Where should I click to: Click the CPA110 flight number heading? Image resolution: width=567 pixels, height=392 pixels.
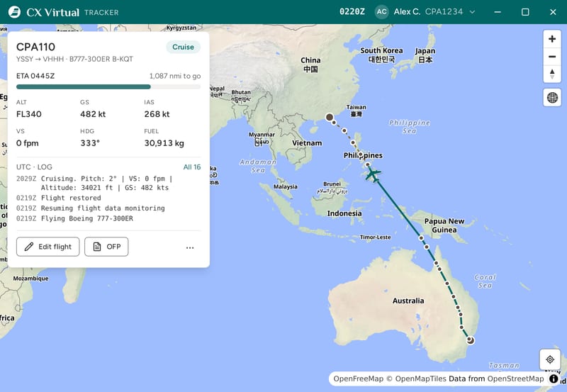[x=36, y=47]
